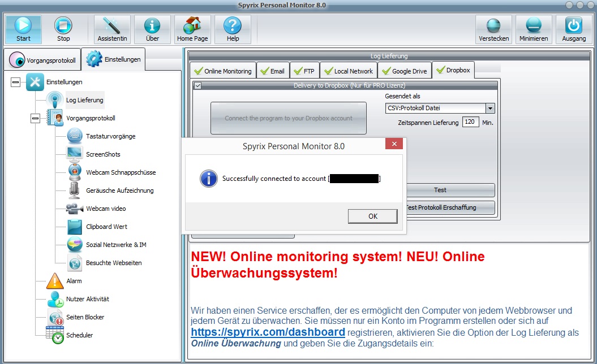
Task: Toggle the Delivery to Dropbox checkbox
Action: pyautogui.click(x=197, y=85)
